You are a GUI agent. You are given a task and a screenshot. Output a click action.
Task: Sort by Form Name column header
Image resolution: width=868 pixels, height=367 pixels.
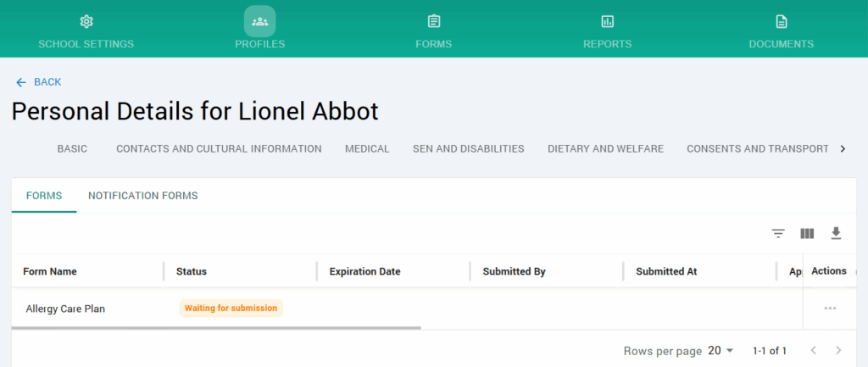click(x=50, y=272)
